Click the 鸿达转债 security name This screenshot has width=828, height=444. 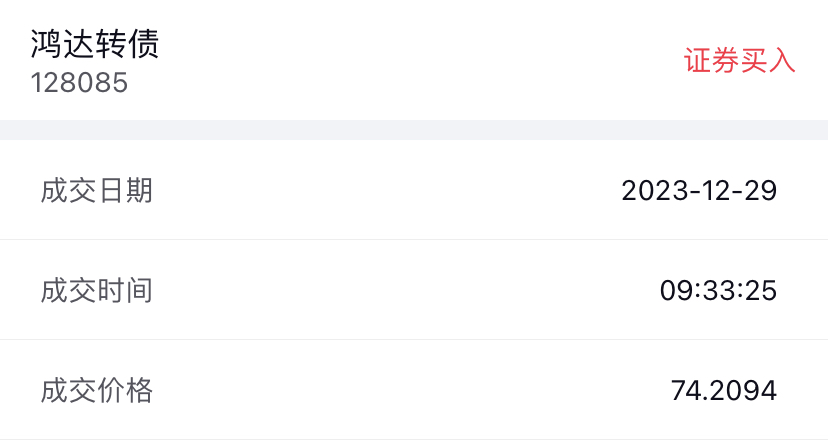pyautogui.click(x=95, y=45)
